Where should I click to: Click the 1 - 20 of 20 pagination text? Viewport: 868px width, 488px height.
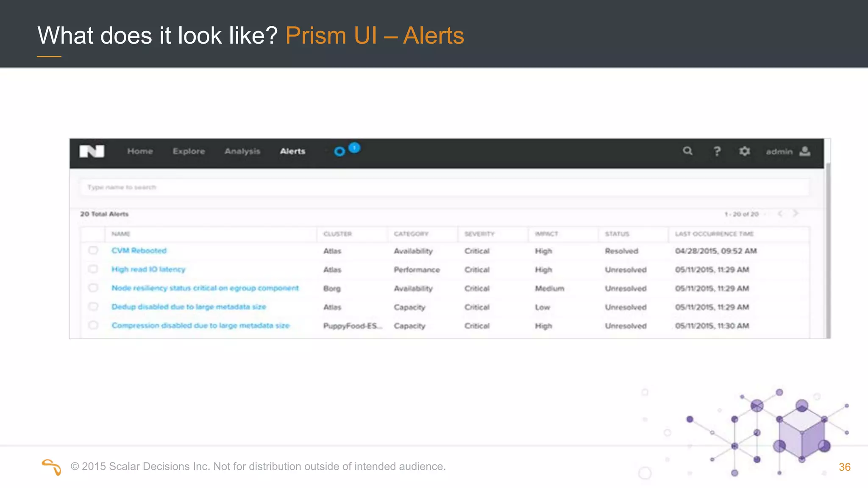(741, 214)
